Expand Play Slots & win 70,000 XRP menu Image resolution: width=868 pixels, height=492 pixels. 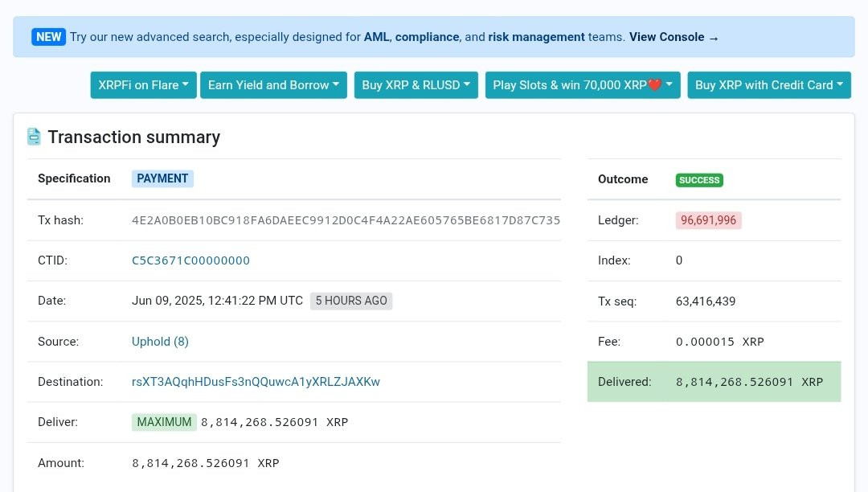[x=583, y=85]
